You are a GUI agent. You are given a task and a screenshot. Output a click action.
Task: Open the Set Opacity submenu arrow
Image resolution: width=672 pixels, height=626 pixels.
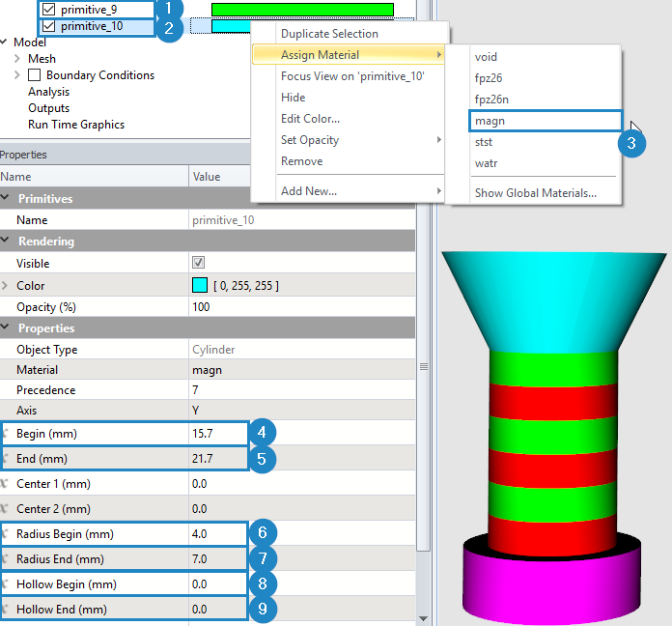pos(439,140)
